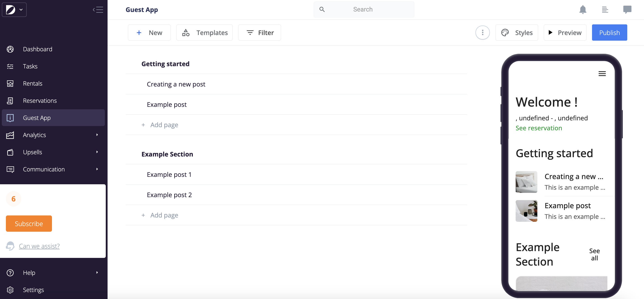Image resolution: width=644 pixels, height=299 pixels.
Task: Expand the Communication submenu arrow
Action: pyautogui.click(x=97, y=169)
